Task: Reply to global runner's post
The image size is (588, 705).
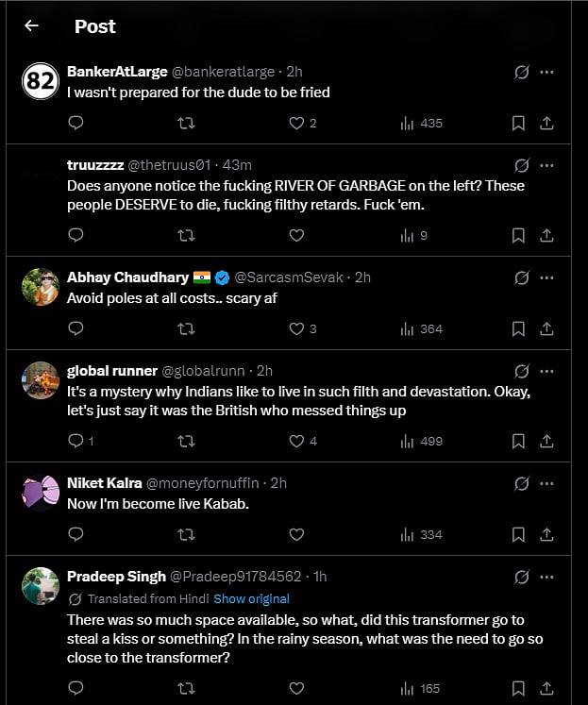Action: 76,441
